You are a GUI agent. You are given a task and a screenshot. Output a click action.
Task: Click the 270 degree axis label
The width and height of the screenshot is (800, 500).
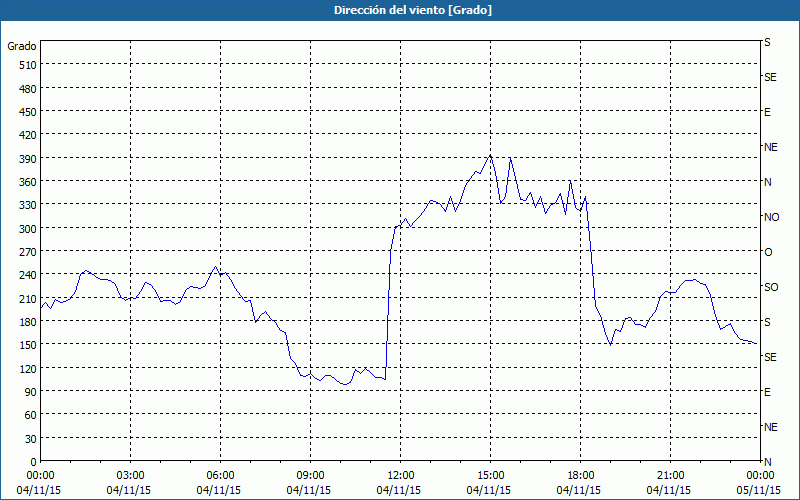tap(28, 252)
